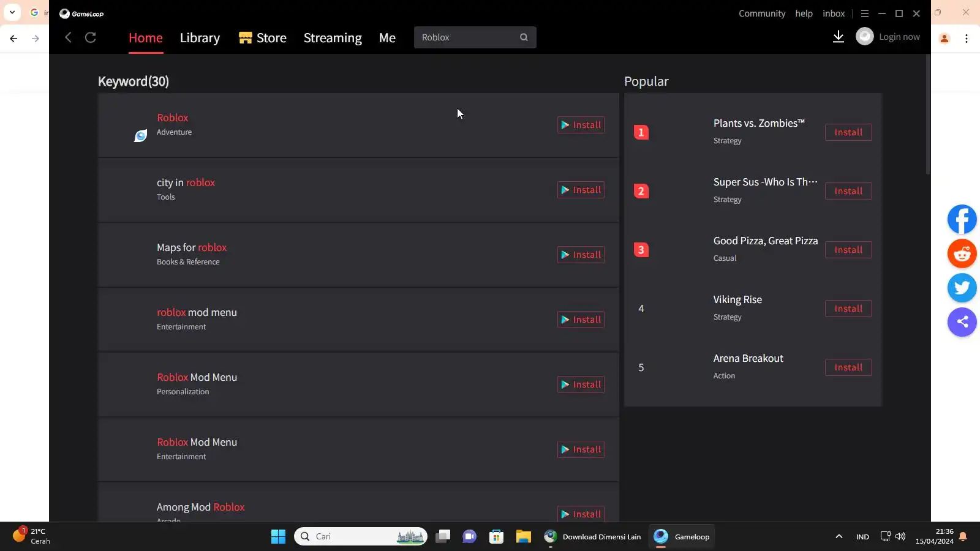Click the user avatar icon
The width and height of the screenshot is (980, 551).
tap(864, 37)
